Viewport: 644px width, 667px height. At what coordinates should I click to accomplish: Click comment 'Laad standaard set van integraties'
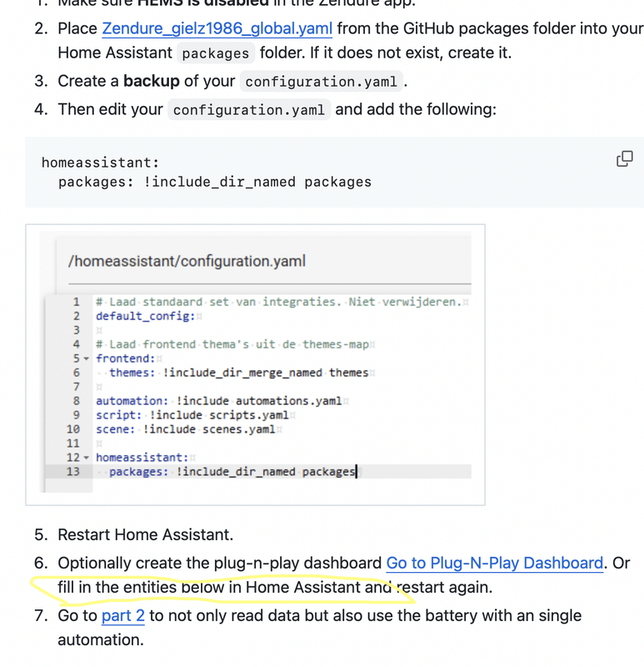point(278,302)
